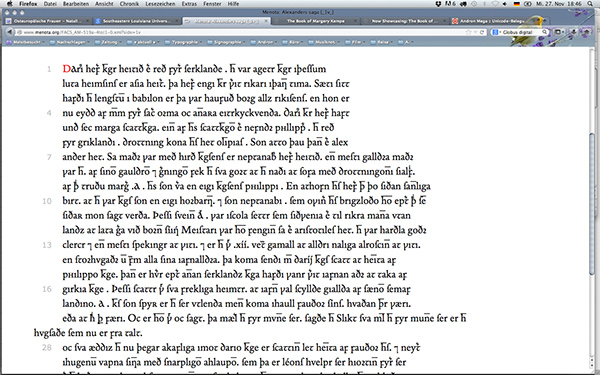Screen dimensions: 600x375
Task: Open the Apple menu
Action: tap(10, 4)
